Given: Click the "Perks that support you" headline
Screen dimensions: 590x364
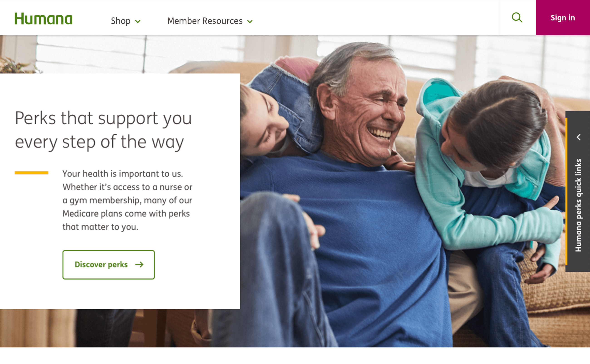Looking at the screenshot, I should pyautogui.click(x=103, y=130).
